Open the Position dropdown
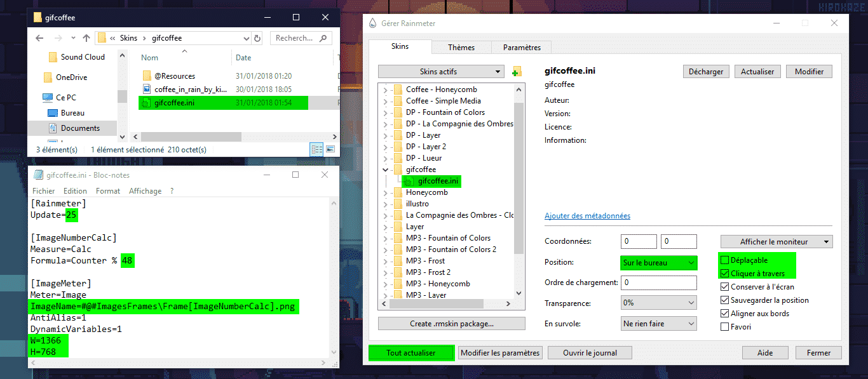Viewport: 868px width, 379px height. [x=659, y=262]
